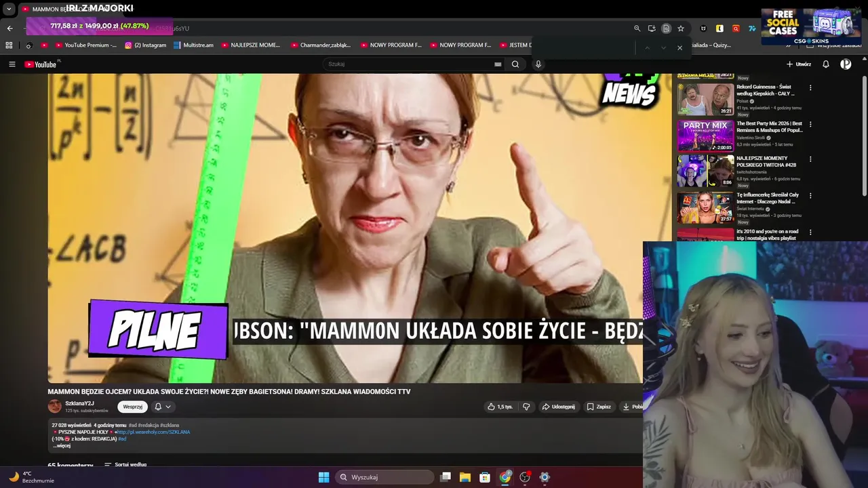
Task: Open Rekord Guinnessa Kiepskich video thumbnail
Action: coord(705,100)
